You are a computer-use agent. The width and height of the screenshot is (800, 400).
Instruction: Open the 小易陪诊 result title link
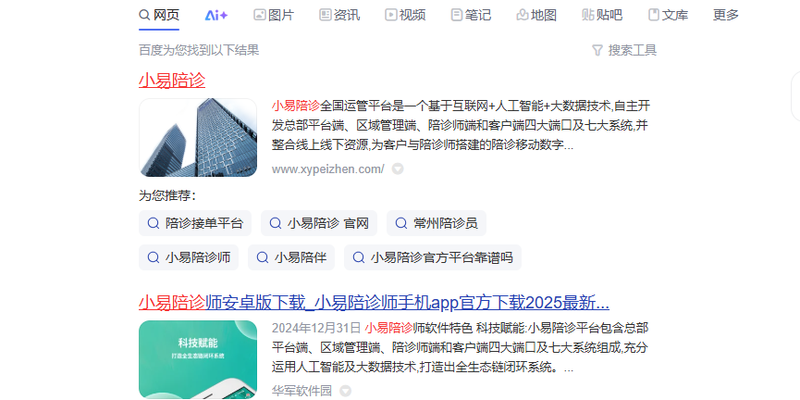[172, 81]
